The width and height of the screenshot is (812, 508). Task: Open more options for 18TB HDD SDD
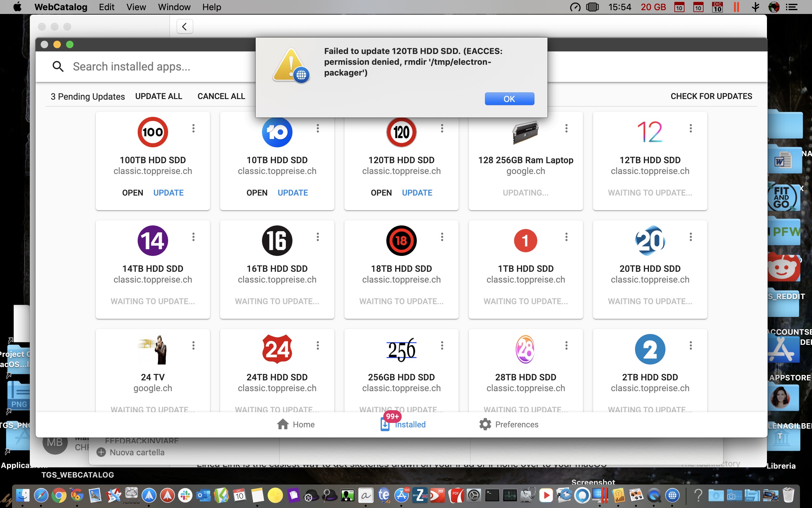[442, 237]
